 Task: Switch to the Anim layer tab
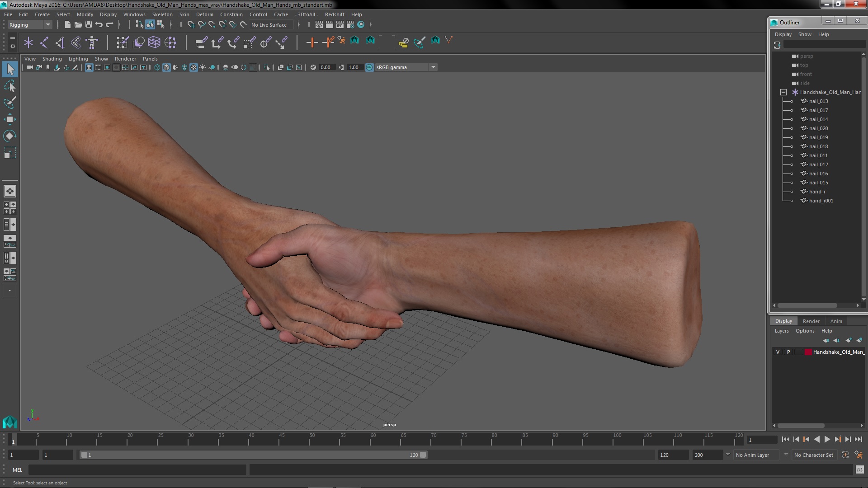(x=836, y=321)
